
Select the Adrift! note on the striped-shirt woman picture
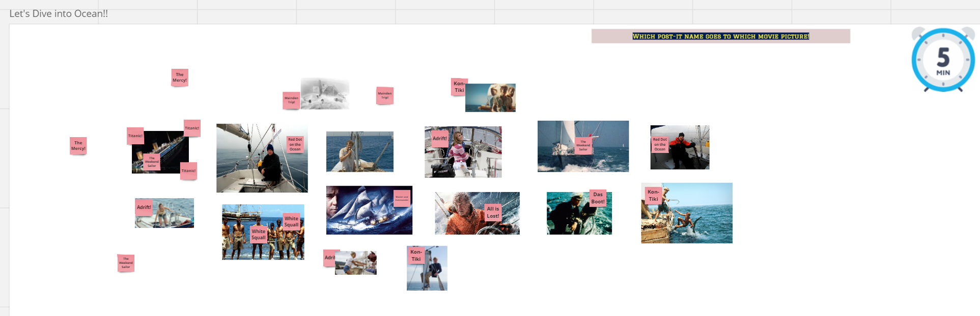[439, 139]
